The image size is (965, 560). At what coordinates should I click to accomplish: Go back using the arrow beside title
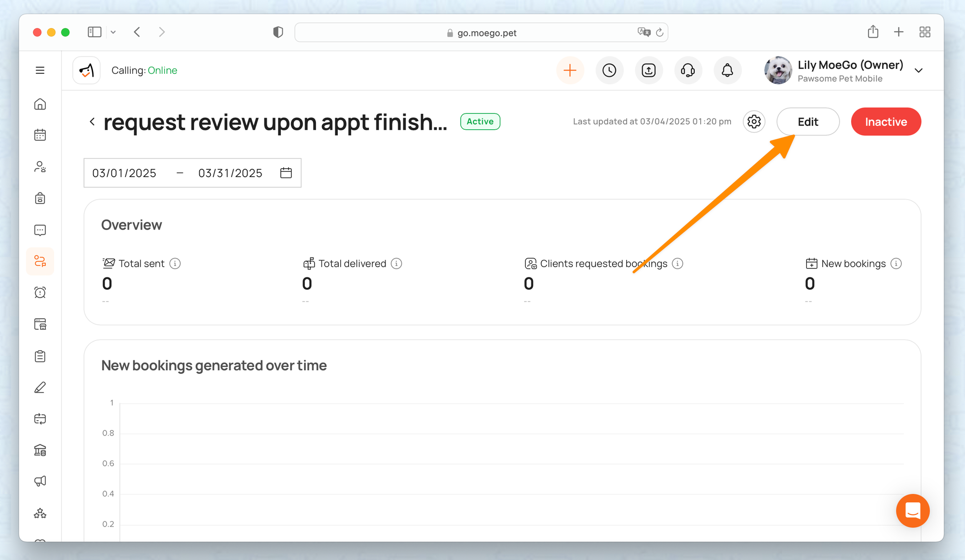[92, 122]
